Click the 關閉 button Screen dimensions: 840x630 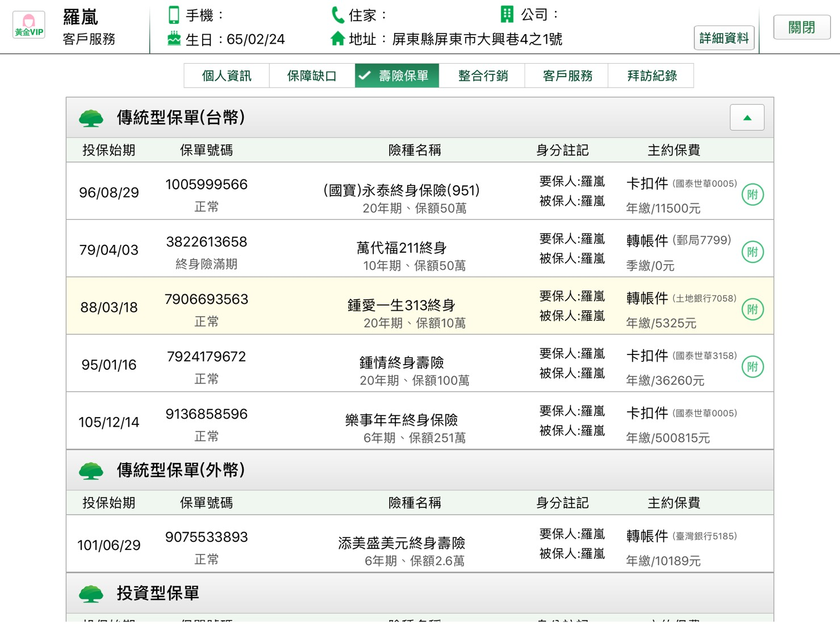pyautogui.click(x=802, y=27)
